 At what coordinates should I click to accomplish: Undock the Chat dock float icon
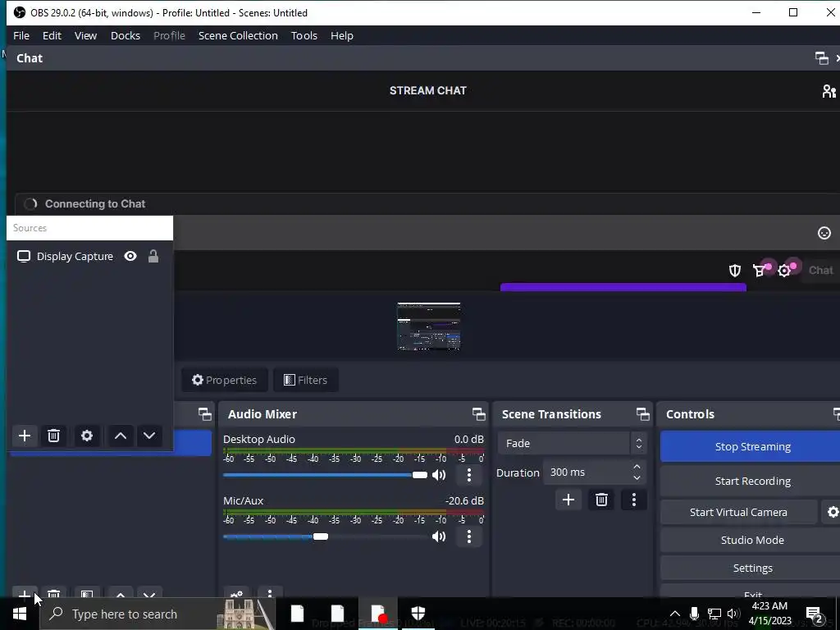coord(821,58)
